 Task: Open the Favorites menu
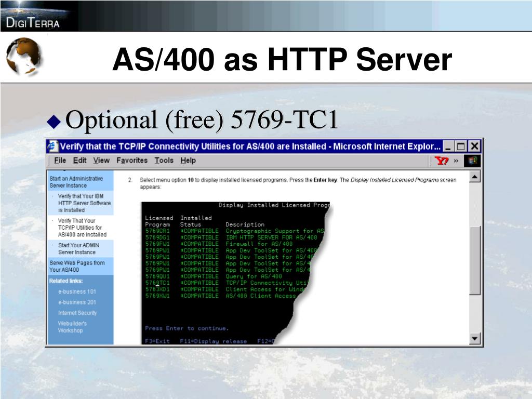coord(132,161)
